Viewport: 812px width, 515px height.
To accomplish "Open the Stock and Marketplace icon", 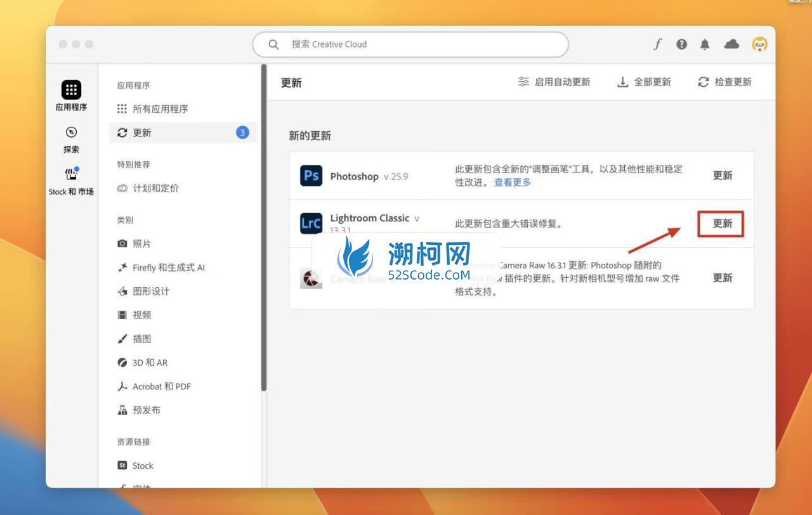I will tap(71, 173).
